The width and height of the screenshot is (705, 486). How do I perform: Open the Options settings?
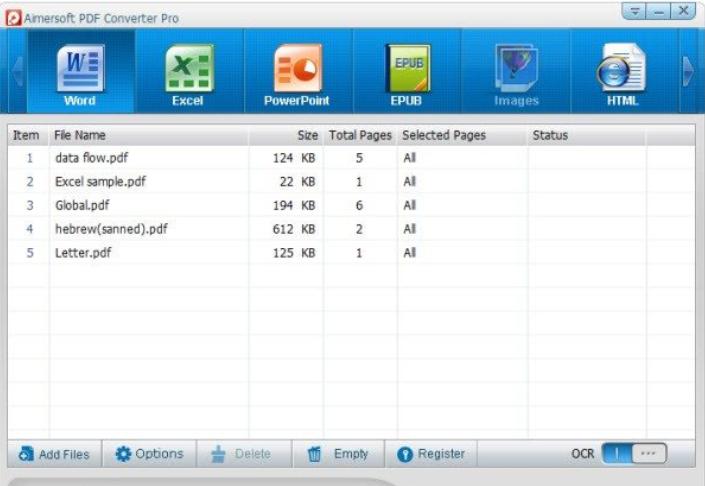click(149, 454)
